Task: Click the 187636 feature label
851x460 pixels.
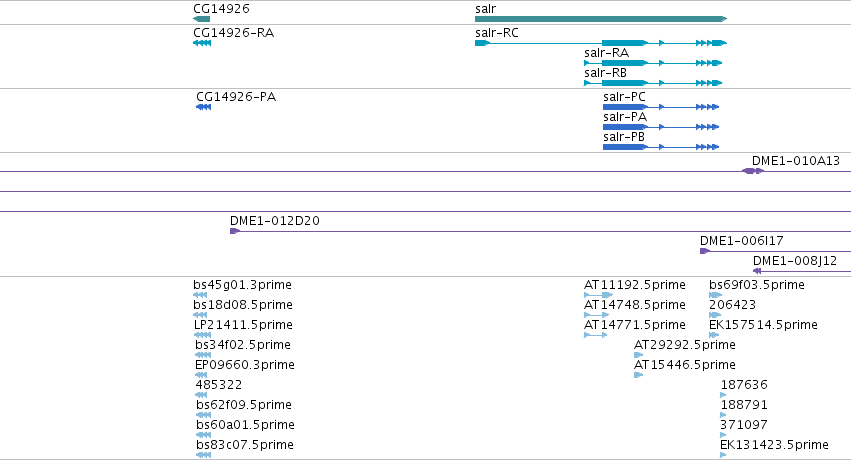Action: pyautogui.click(x=744, y=385)
